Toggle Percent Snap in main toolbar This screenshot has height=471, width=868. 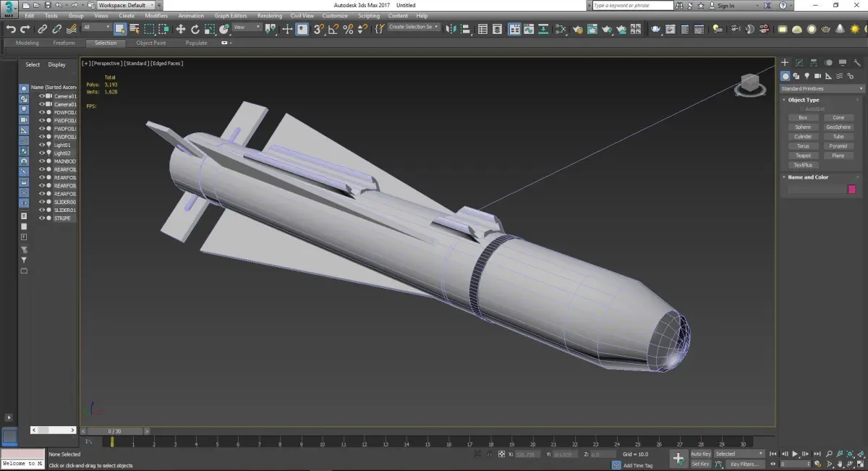pos(348,29)
